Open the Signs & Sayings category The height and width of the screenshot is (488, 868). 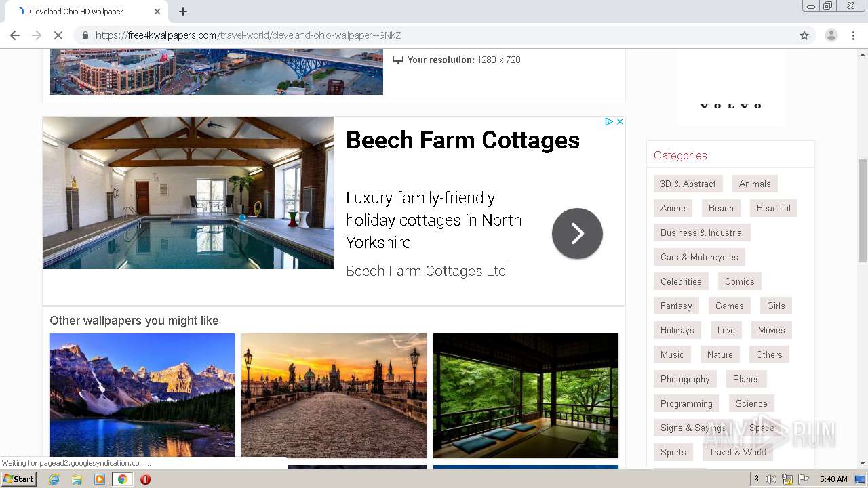pyautogui.click(x=693, y=428)
